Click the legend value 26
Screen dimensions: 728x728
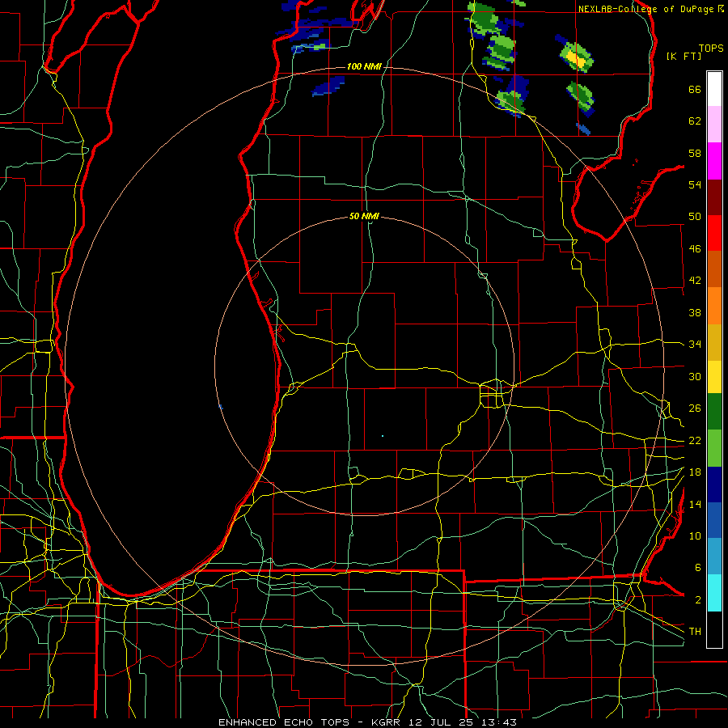click(x=695, y=408)
